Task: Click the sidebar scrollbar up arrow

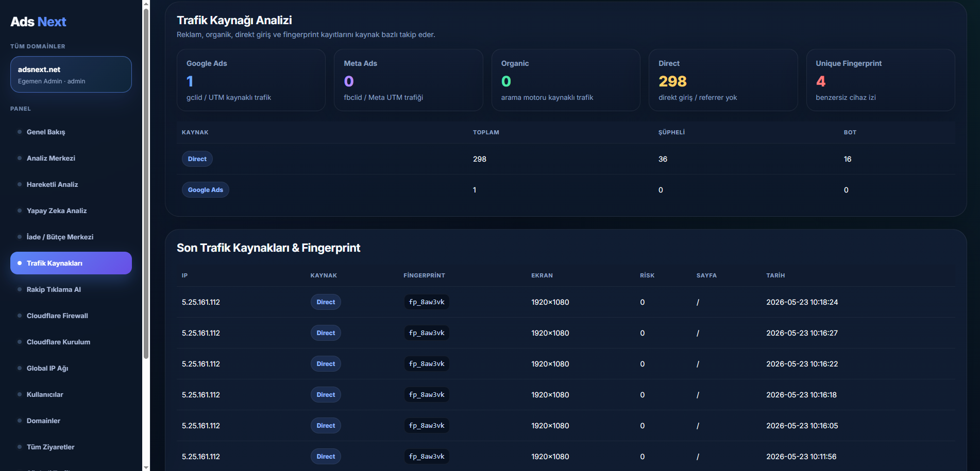Action: tap(146, 4)
